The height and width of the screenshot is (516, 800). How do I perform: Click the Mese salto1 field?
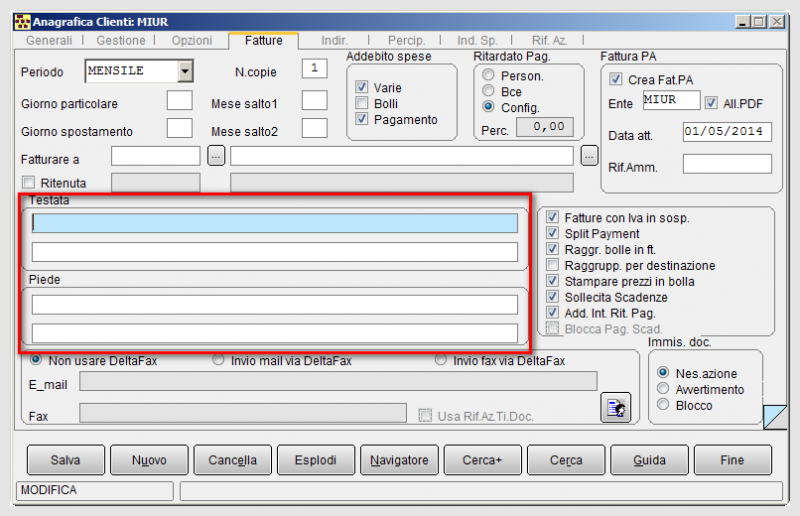click(x=314, y=101)
